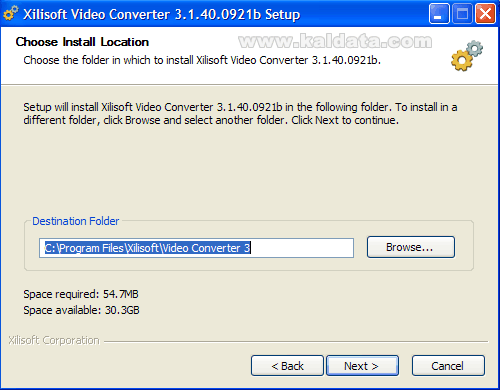Click the 'Destination Folder' group label

pos(75,221)
